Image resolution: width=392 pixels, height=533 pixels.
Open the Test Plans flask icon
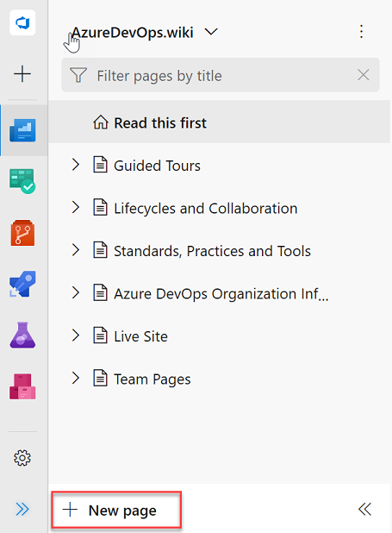click(x=22, y=335)
